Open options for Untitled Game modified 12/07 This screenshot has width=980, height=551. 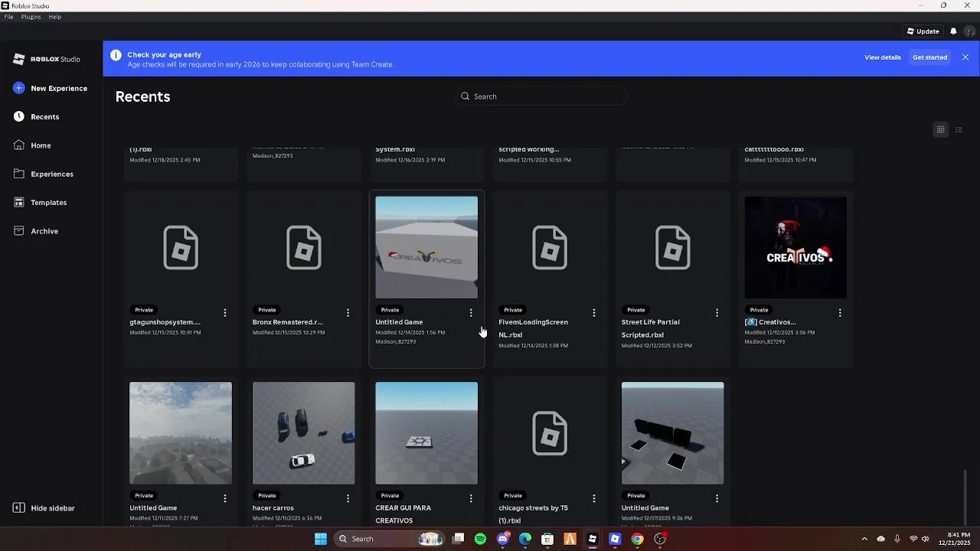point(717,498)
